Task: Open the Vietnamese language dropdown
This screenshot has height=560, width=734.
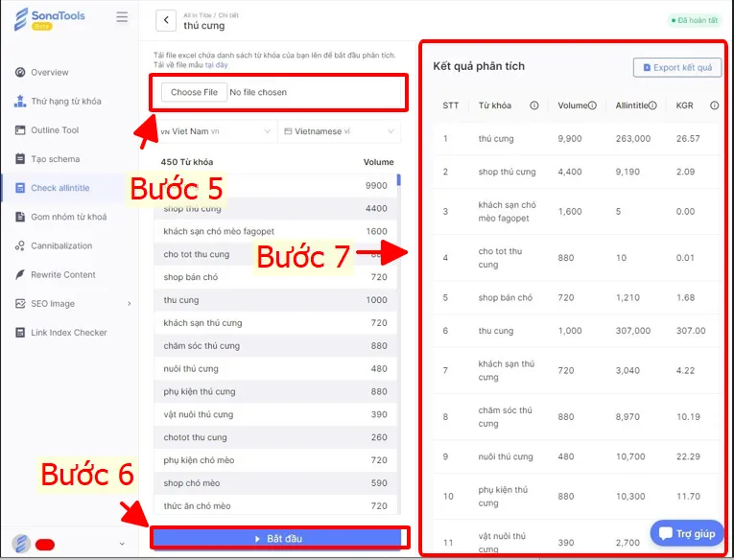Action: (x=339, y=131)
